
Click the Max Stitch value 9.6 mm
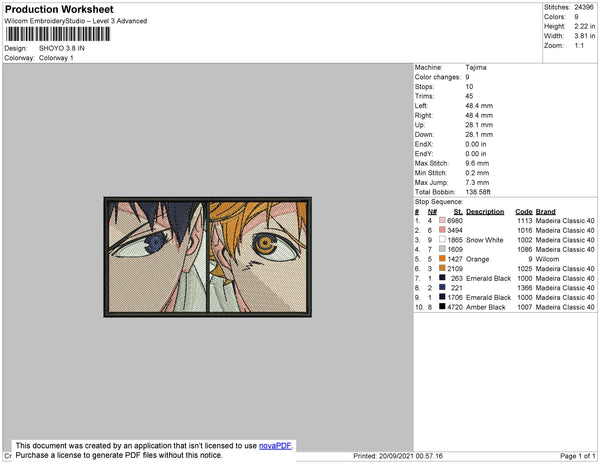(x=477, y=163)
